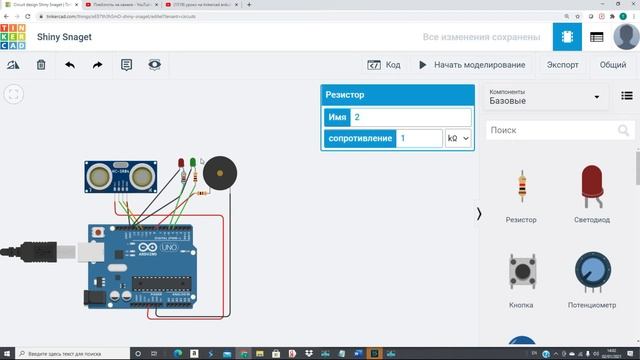Delete the selected component with trash icon
Image resolution: width=640 pixels, height=360 pixels.
pyautogui.click(x=41, y=64)
